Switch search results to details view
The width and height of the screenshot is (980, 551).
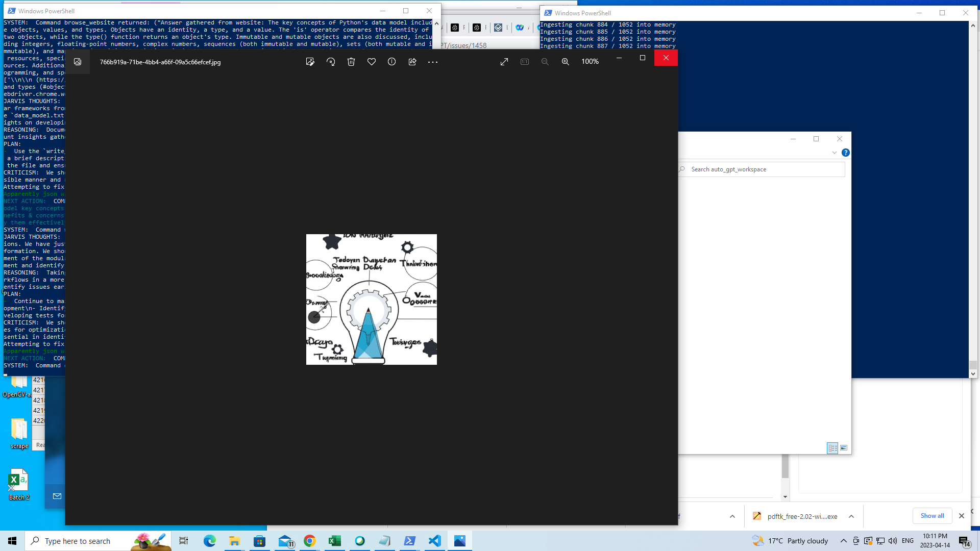(x=832, y=448)
